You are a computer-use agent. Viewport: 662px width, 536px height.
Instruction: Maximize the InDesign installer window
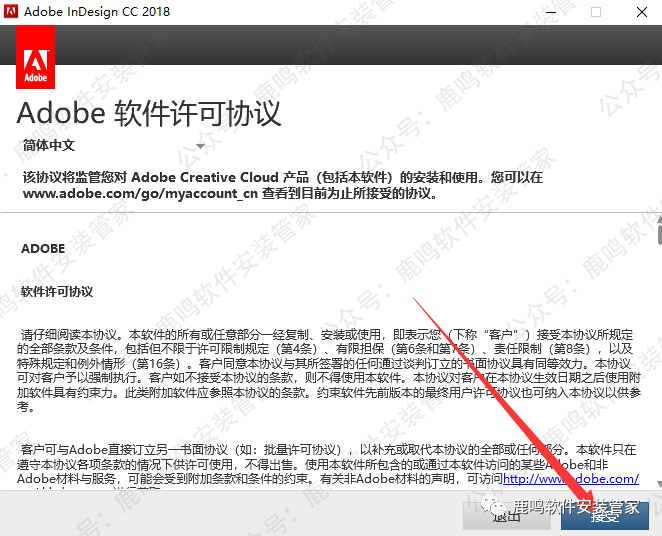pos(596,12)
